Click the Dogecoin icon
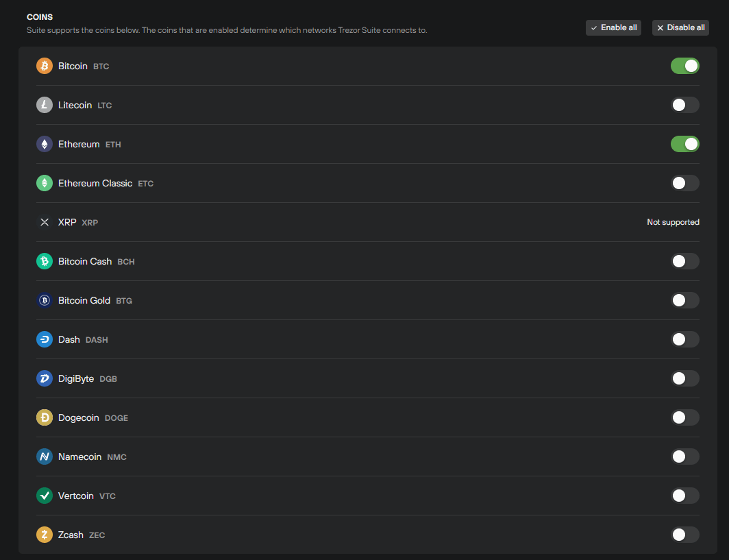 (x=44, y=417)
